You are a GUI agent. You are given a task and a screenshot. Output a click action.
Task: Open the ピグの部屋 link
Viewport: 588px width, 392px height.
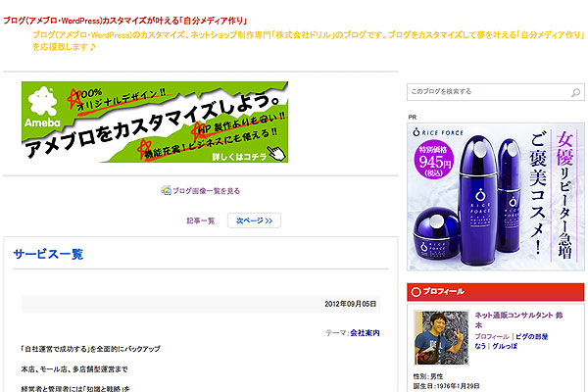[x=531, y=336]
